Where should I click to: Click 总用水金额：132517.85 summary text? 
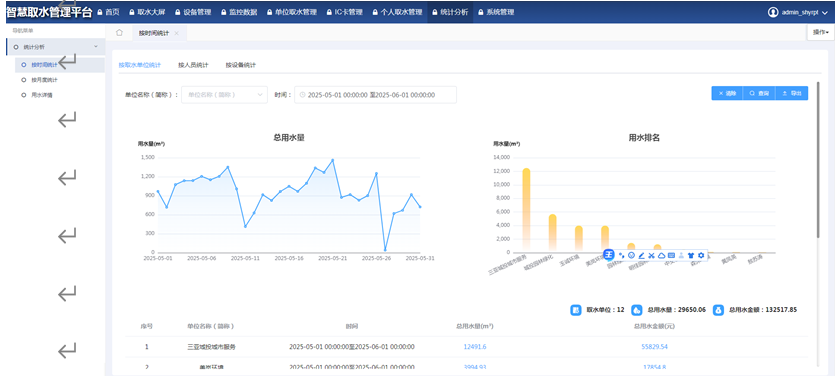coord(762,310)
